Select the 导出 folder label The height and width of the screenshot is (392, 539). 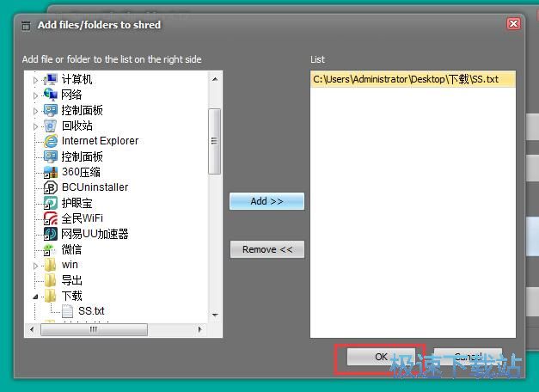(x=72, y=280)
